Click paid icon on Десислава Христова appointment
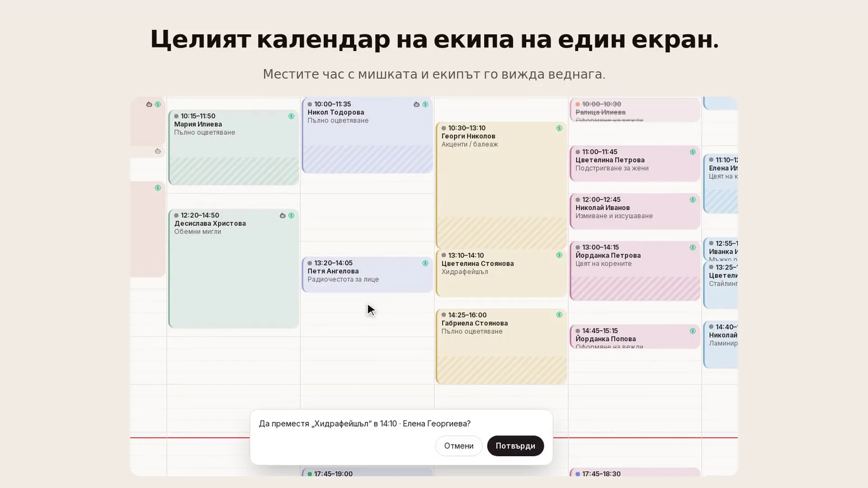868x488 pixels. click(291, 216)
